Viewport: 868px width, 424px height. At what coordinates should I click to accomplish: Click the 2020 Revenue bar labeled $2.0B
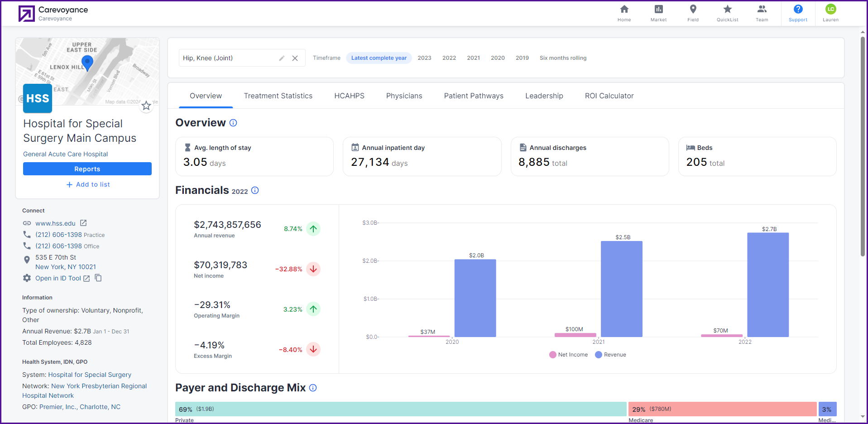(475, 298)
